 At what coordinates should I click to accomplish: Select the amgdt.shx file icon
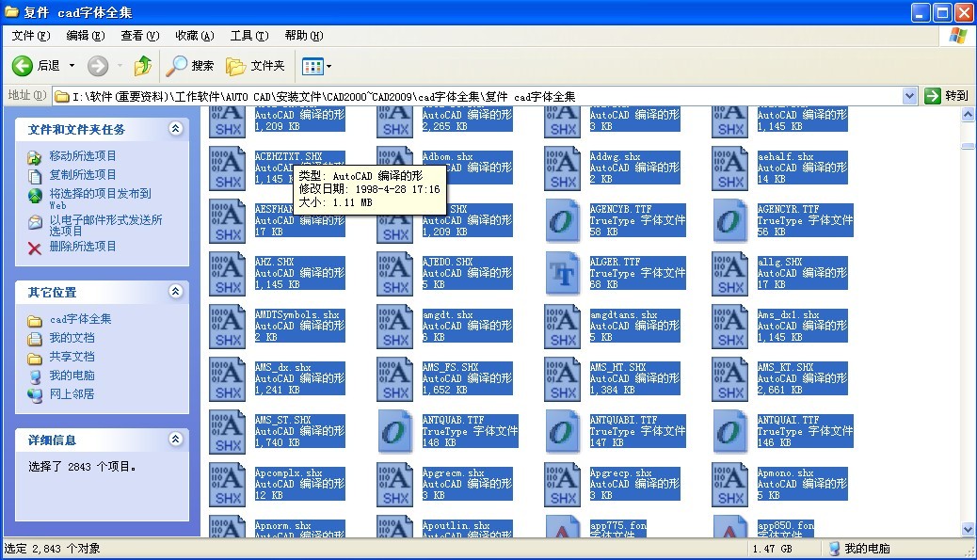tap(395, 326)
